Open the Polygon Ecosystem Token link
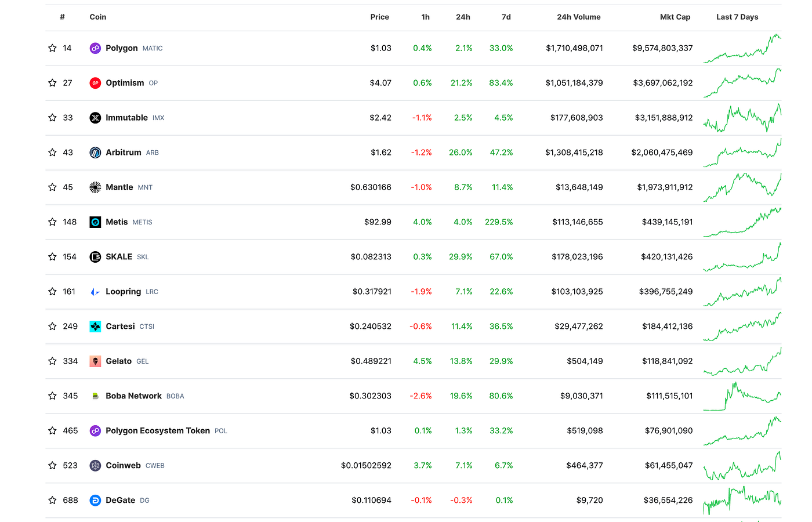 pos(158,431)
